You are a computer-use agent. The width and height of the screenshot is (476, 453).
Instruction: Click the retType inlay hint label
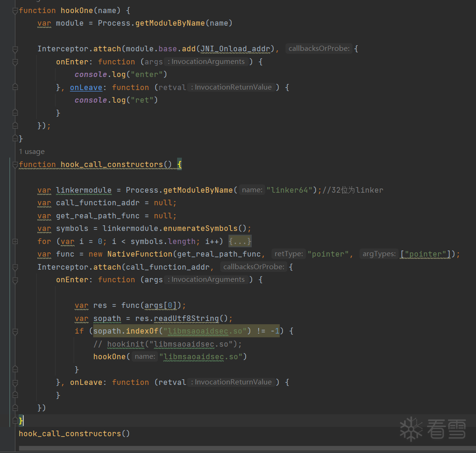tap(289, 254)
